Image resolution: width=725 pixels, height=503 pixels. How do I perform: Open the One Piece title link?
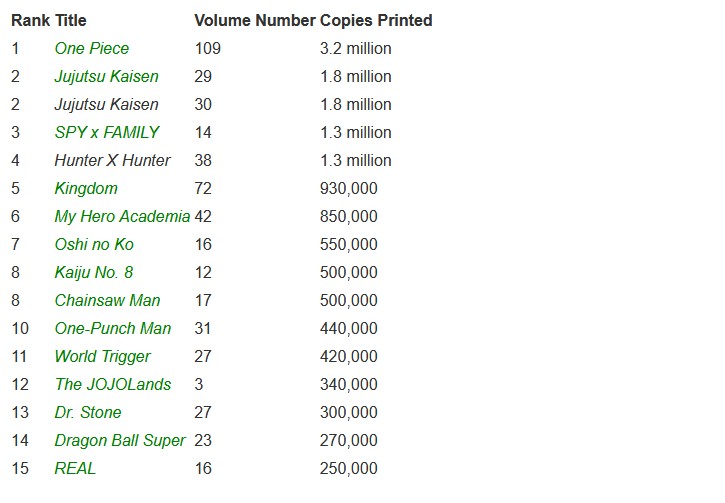92,48
